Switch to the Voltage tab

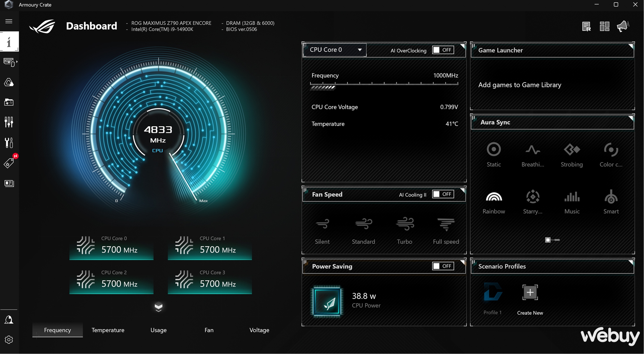tap(259, 330)
